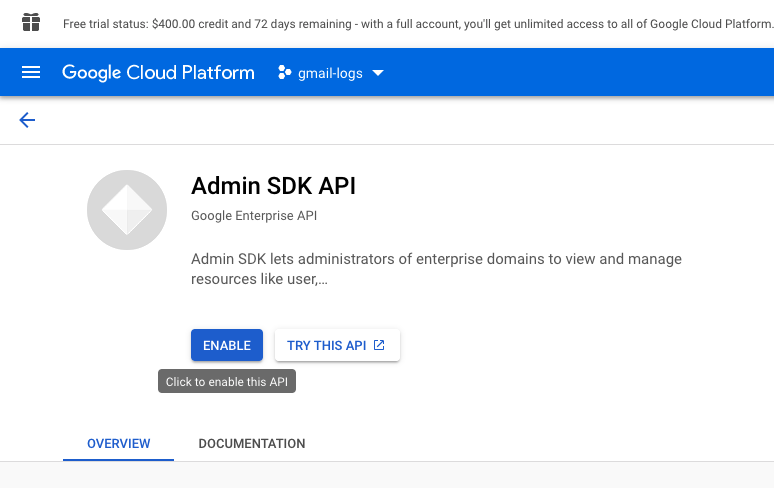Image resolution: width=774 pixels, height=488 pixels.
Task: Click the gmail-logs project hexagon icon
Action: (284, 73)
